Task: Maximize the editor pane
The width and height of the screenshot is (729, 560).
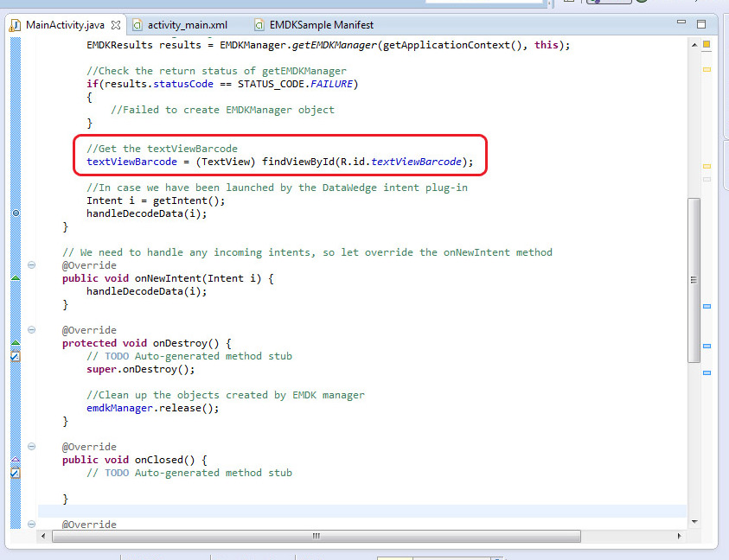Action: [x=701, y=24]
